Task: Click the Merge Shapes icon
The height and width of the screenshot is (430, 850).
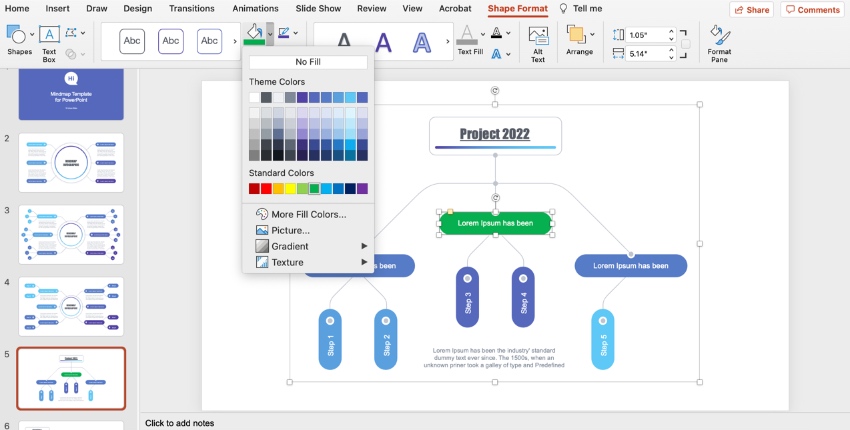Action: [x=71, y=54]
